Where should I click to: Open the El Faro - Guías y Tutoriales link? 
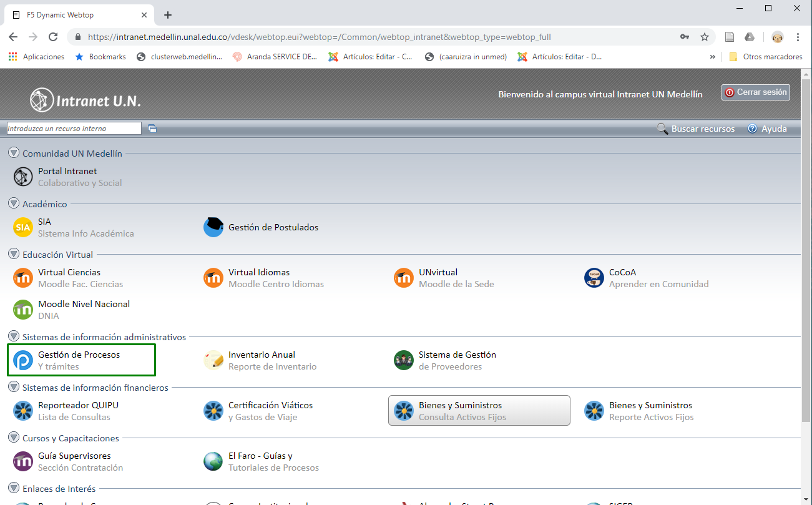point(273,462)
